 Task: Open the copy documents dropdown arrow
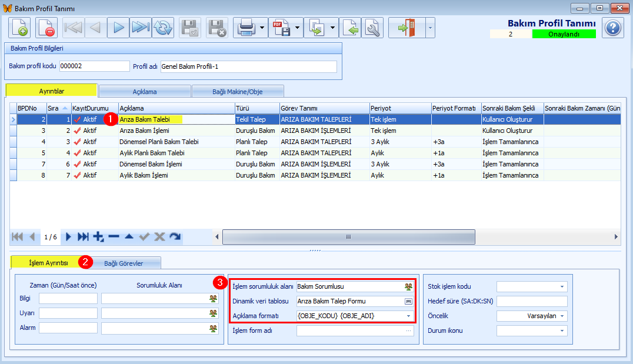[332, 28]
